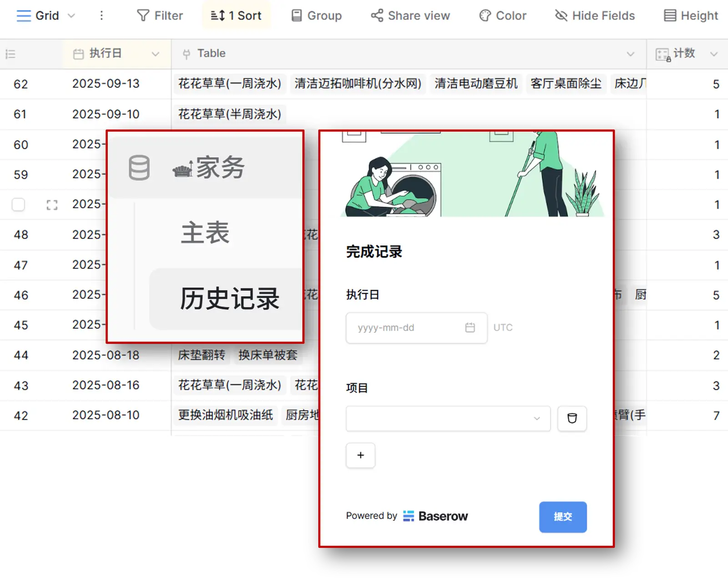
Task: Open the Filter options
Action: pos(160,15)
